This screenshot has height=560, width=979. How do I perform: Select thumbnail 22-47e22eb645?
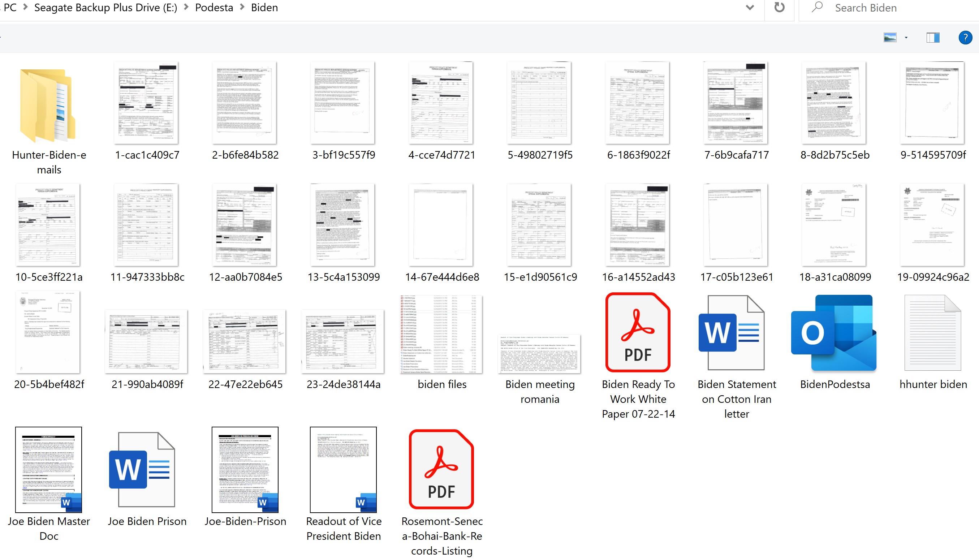tap(245, 341)
